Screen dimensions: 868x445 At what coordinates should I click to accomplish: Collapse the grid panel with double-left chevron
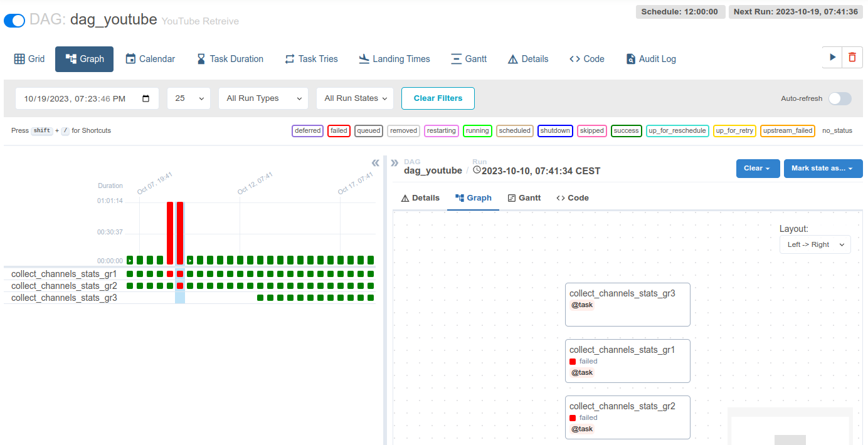tap(375, 163)
